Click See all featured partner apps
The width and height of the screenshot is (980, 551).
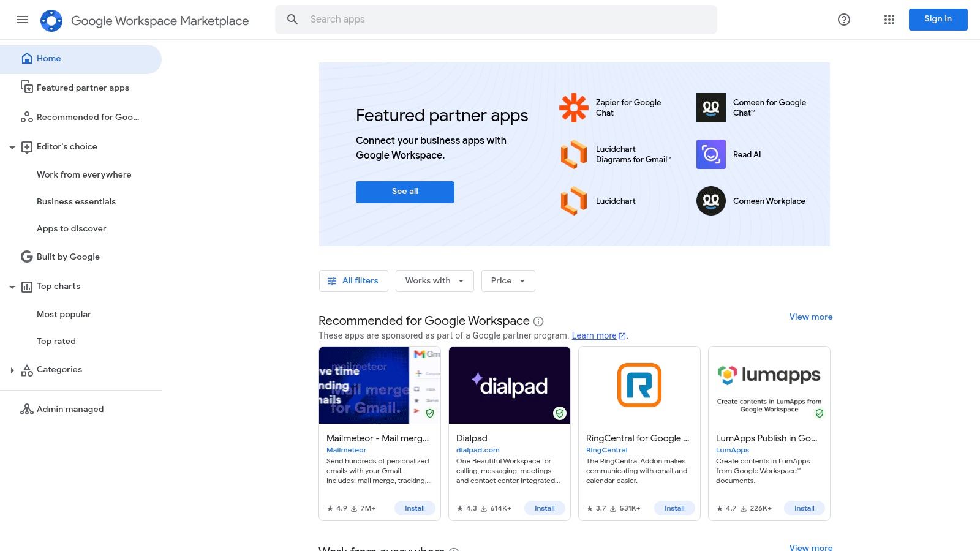404,191
